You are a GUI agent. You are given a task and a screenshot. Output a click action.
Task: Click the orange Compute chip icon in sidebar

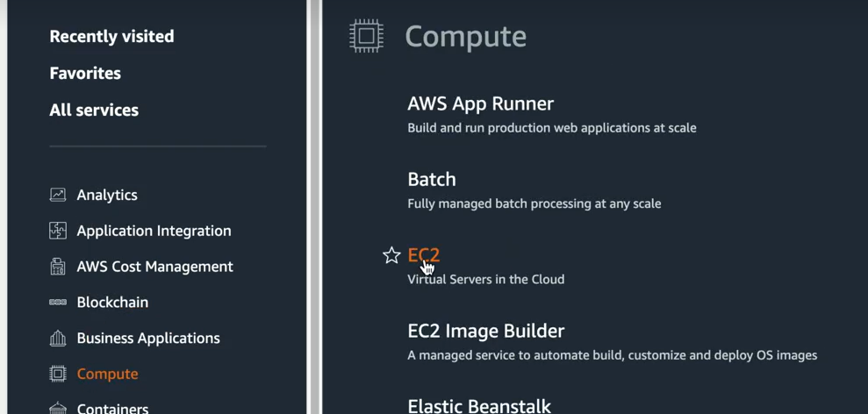tap(58, 375)
